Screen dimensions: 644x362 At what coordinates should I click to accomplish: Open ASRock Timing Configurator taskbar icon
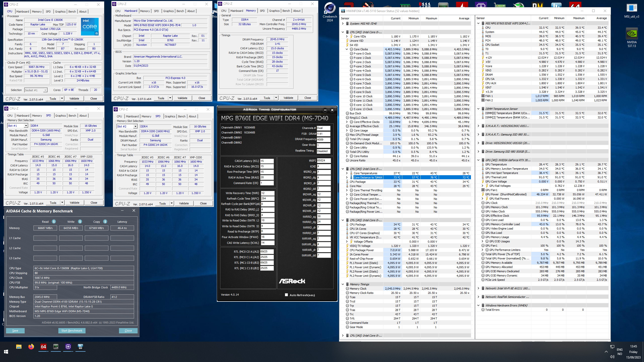(56, 347)
